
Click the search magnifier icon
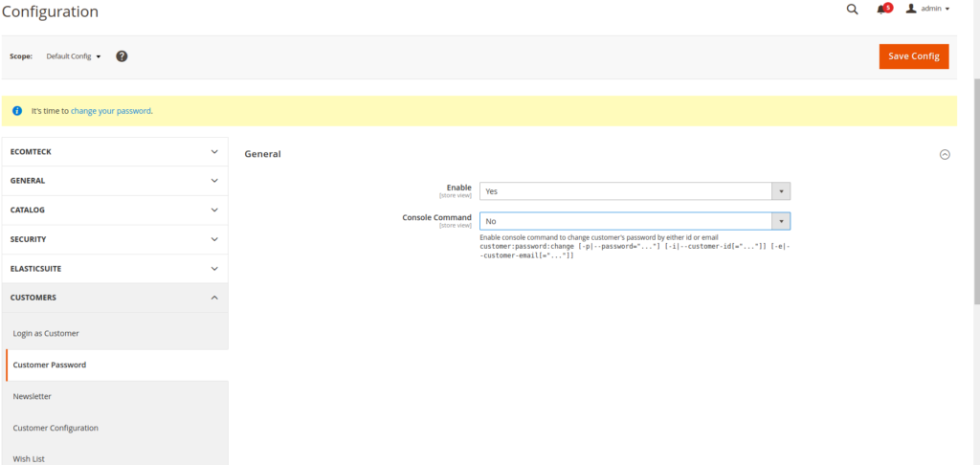coord(852,10)
